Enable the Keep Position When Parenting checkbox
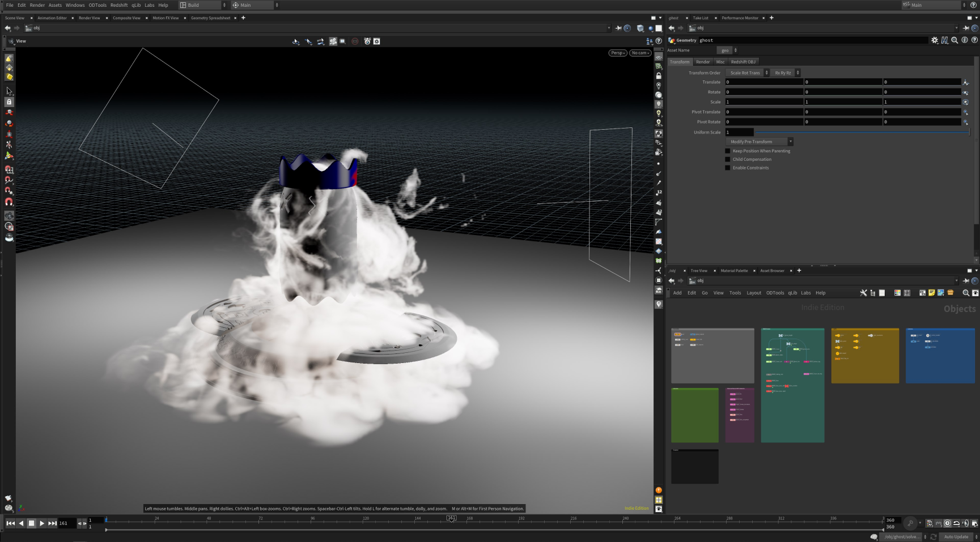This screenshot has height=542, width=980. 728,151
